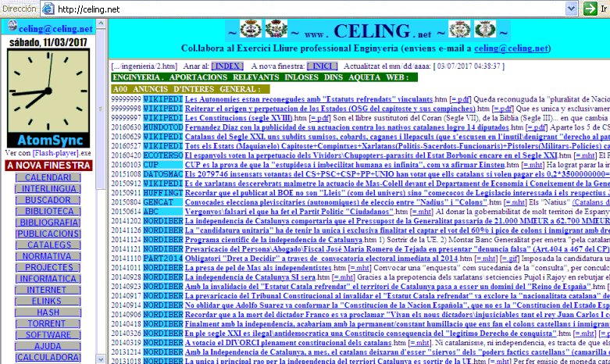Click the sidebar scrollbar up arrow
This screenshot has height=364, width=610.
click(101, 23)
